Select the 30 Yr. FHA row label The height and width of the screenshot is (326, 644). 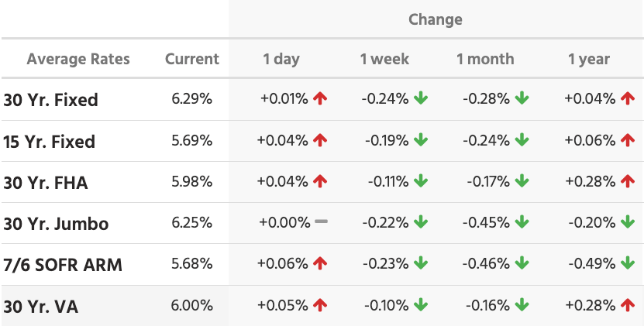46,183
